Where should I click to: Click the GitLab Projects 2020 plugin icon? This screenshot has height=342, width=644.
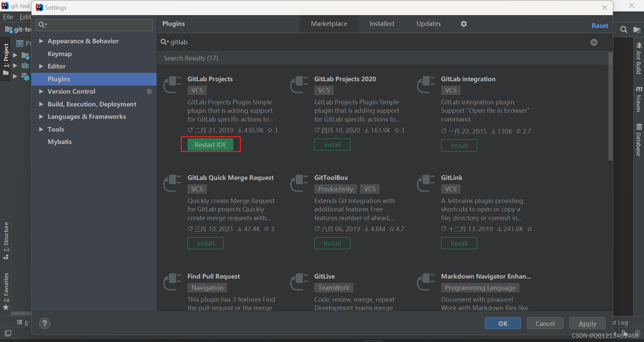click(299, 85)
